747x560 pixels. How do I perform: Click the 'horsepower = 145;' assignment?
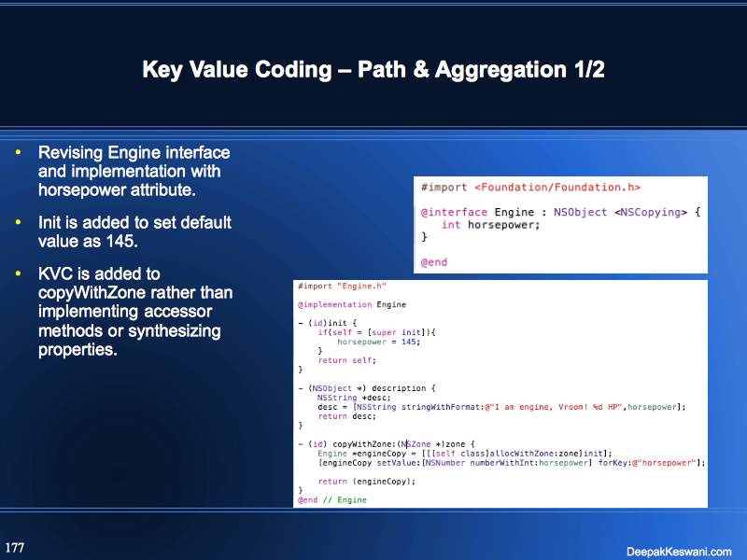tap(378, 342)
